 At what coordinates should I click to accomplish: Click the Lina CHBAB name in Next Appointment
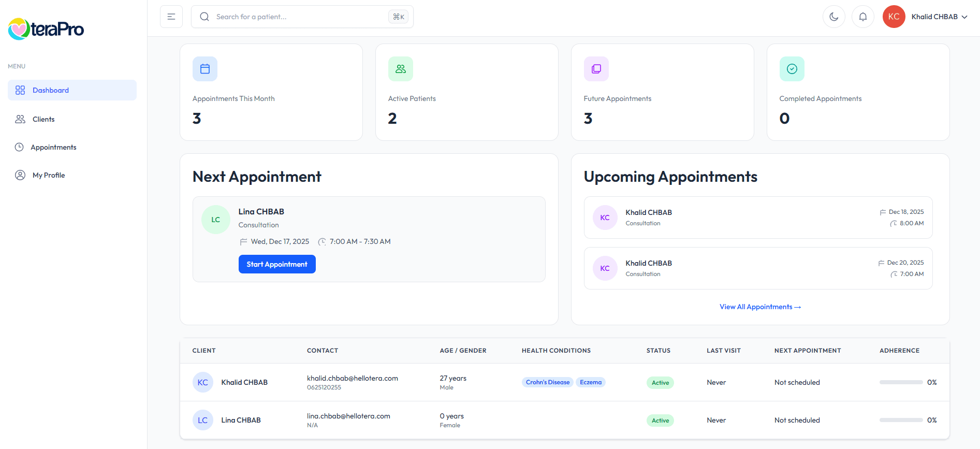point(261,212)
